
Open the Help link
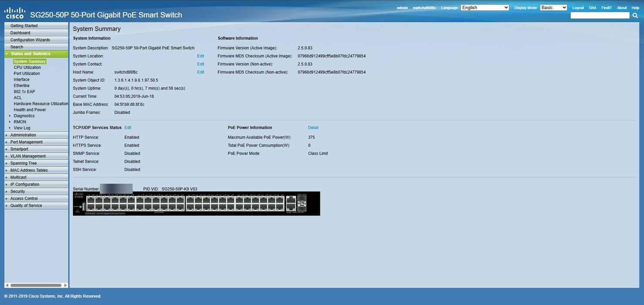pyautogui.click(x=635, y=8)
